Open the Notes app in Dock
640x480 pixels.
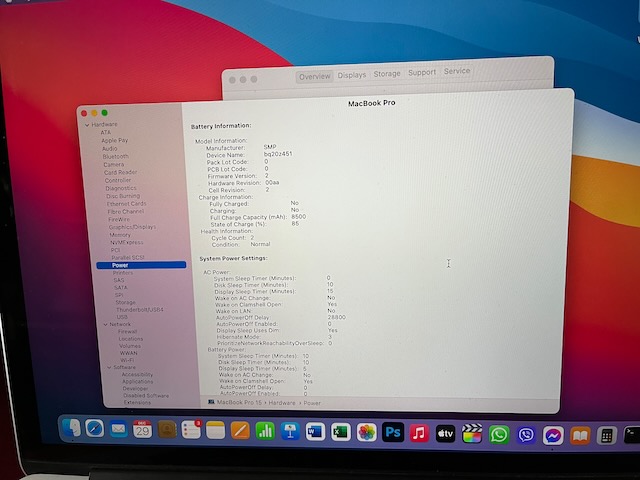pos(215,430)
